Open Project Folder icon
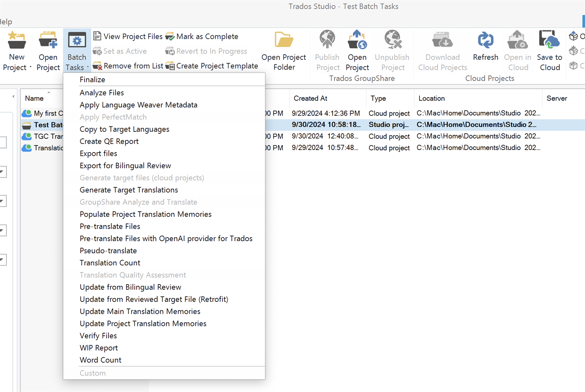Screen dimensions: 585x392 pos(284,40)
